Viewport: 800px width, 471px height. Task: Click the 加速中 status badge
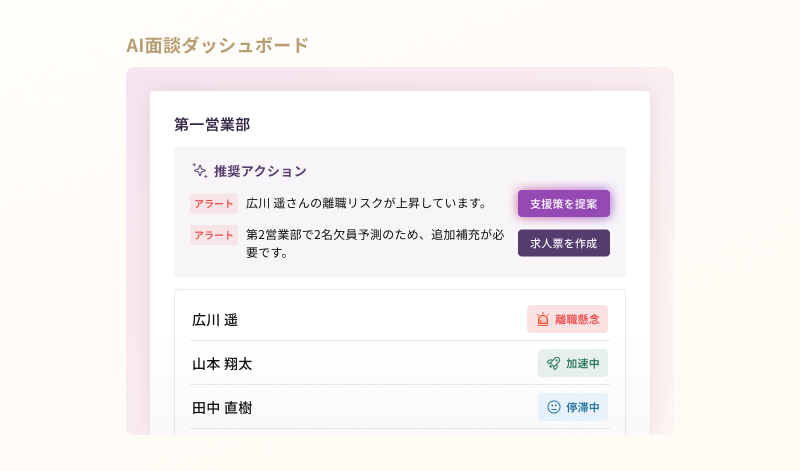[573, 363]
